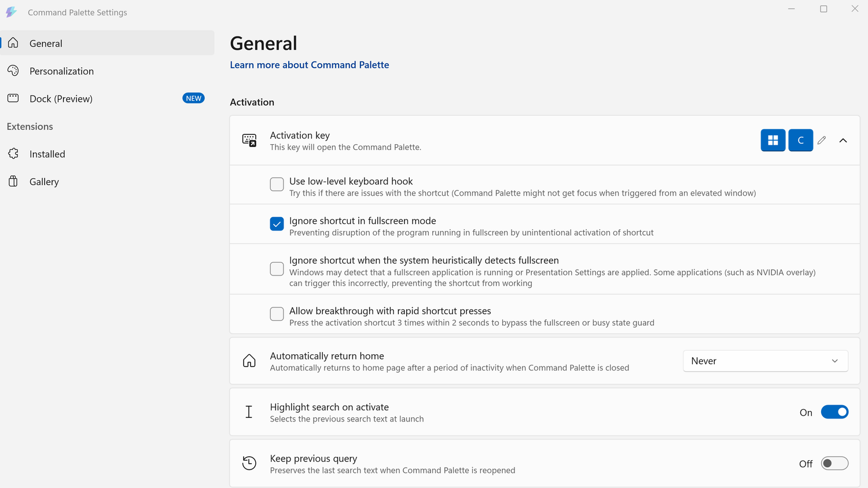This screenshot has height=488, width=868.
Task: Turn off Highlight search on activate toggle
Action: coord(834,412)
